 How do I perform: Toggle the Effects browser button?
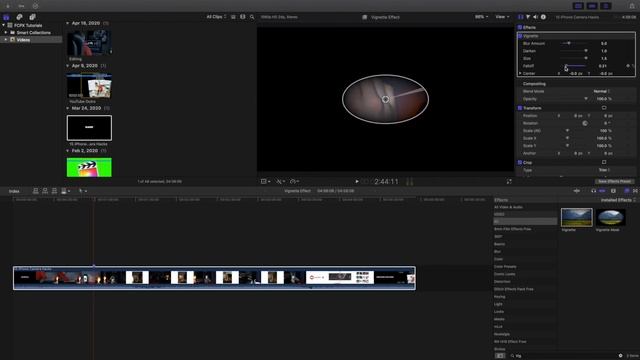coord(627,191)
